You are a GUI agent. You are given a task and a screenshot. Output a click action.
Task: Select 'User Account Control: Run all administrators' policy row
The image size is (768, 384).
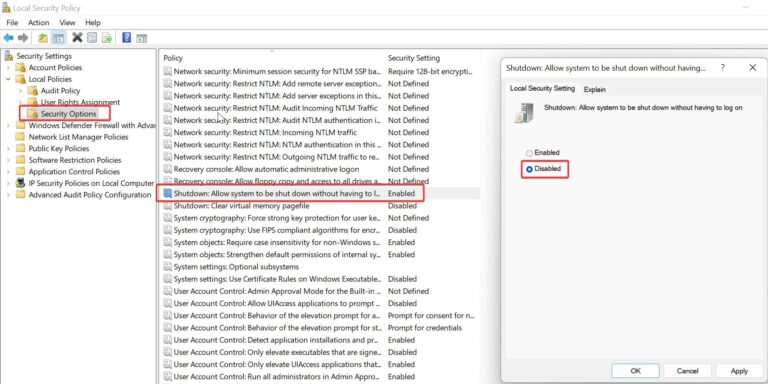320,377
